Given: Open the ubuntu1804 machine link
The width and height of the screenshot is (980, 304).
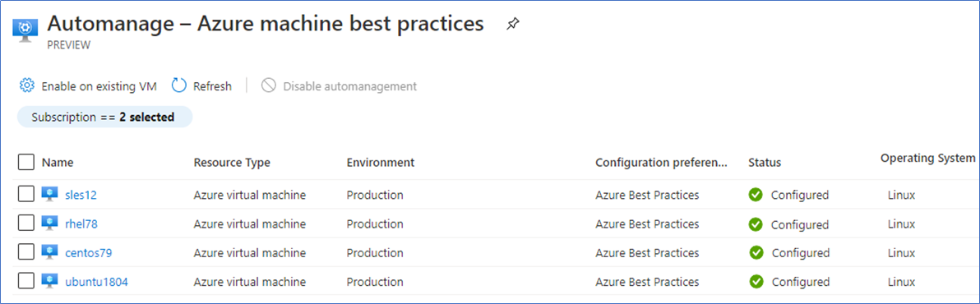Looking at the screenshot, I should (x=96, y=282).
